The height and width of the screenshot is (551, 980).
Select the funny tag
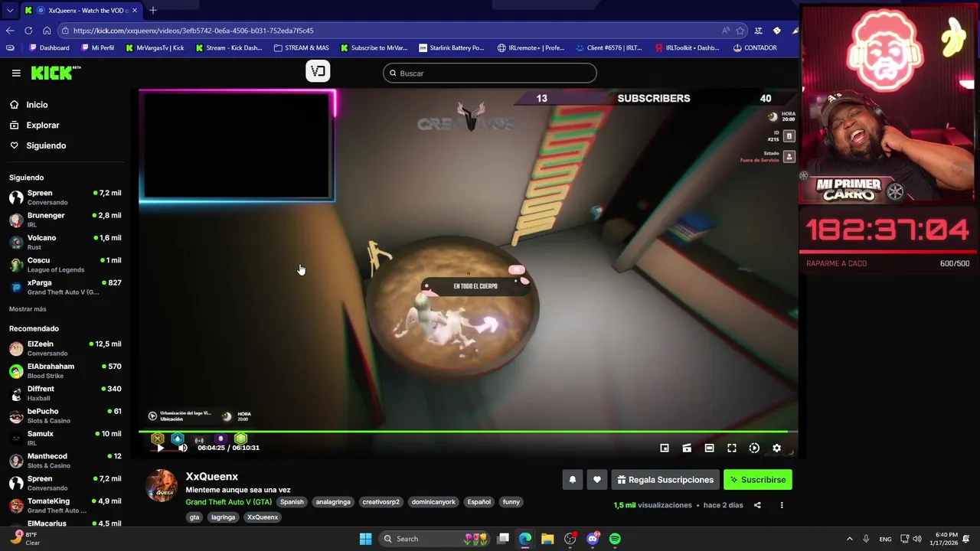511,502
